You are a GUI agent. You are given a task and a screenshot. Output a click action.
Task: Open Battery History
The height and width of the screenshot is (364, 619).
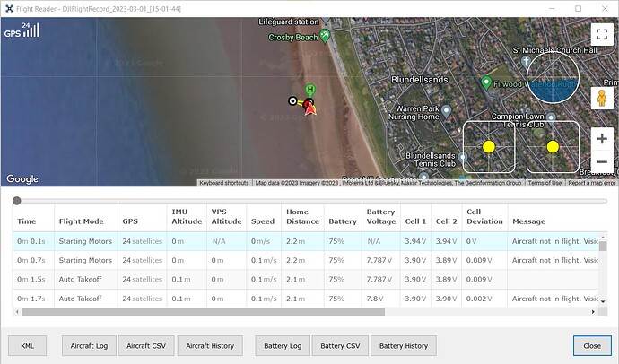(404, 345)
